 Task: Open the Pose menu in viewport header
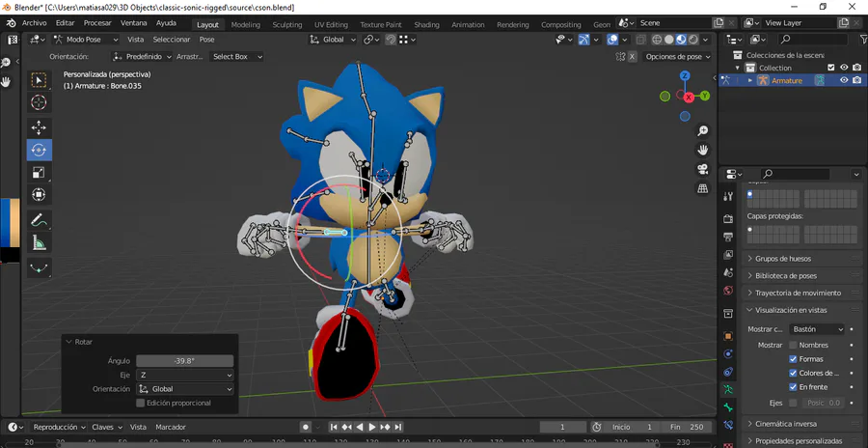coord(207,40)
